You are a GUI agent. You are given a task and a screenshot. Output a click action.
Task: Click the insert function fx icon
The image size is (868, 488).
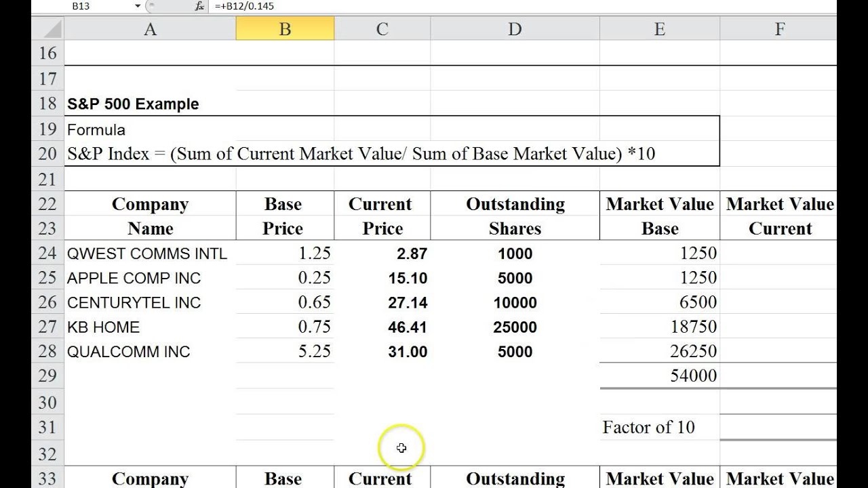[x=199, y=6]
